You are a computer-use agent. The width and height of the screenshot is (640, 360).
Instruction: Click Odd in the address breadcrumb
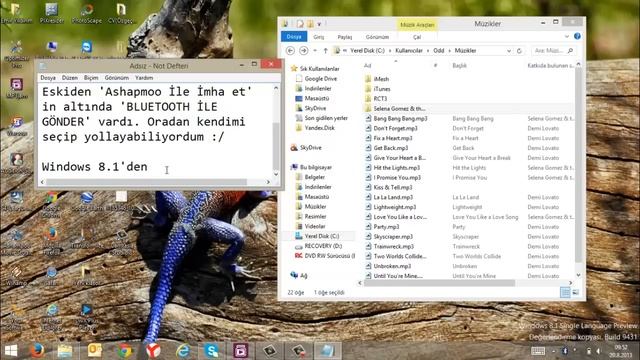pyautogui.click(x=439, y=51)
